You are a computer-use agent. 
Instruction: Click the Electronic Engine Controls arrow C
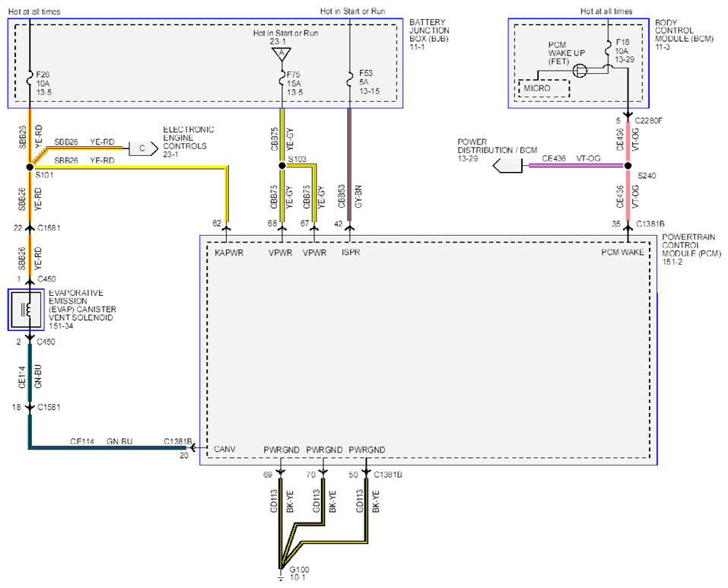[143, 148]
